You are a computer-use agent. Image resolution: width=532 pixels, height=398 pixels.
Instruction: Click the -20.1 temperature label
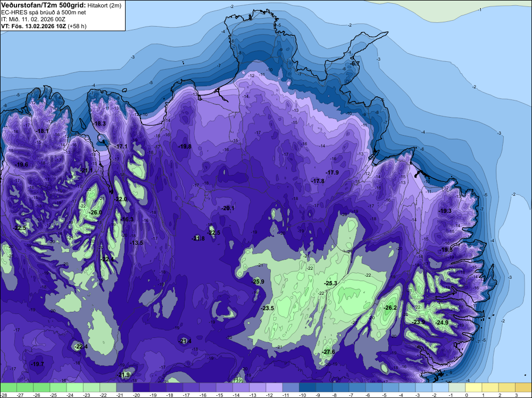[228, 208]
